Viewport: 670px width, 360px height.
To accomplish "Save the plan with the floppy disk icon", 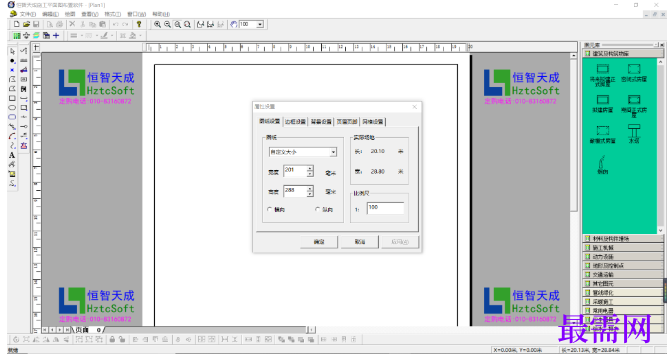I will (36, 24).
